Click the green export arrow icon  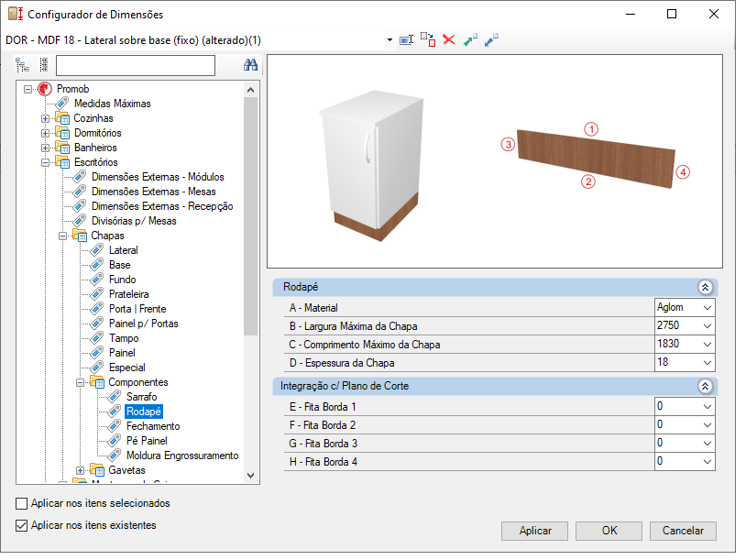tap(470, 40)
